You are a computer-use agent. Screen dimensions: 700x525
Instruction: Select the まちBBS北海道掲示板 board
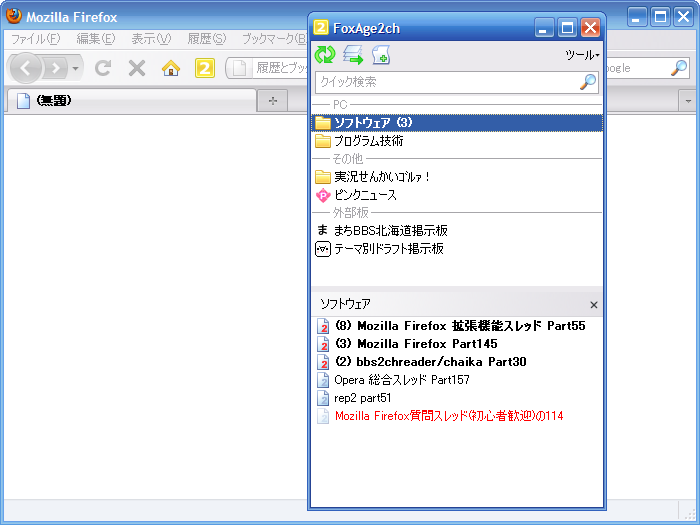pyautogui.click(x=457, y=230)
